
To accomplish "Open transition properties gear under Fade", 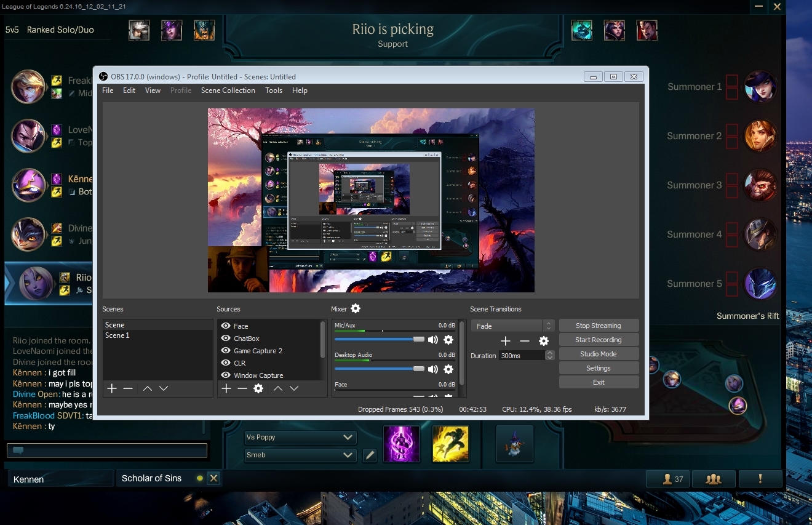I will pos(544,341).
